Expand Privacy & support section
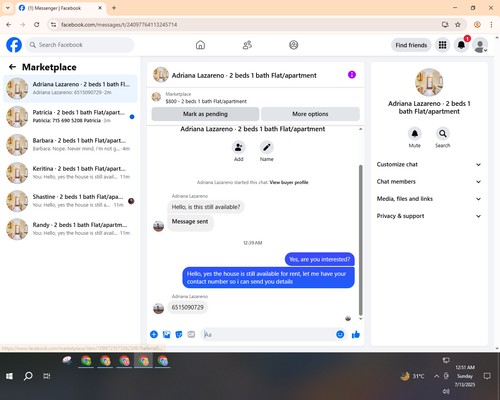Image resolution: width=500 pixels, height=400 pixels. 429,216
